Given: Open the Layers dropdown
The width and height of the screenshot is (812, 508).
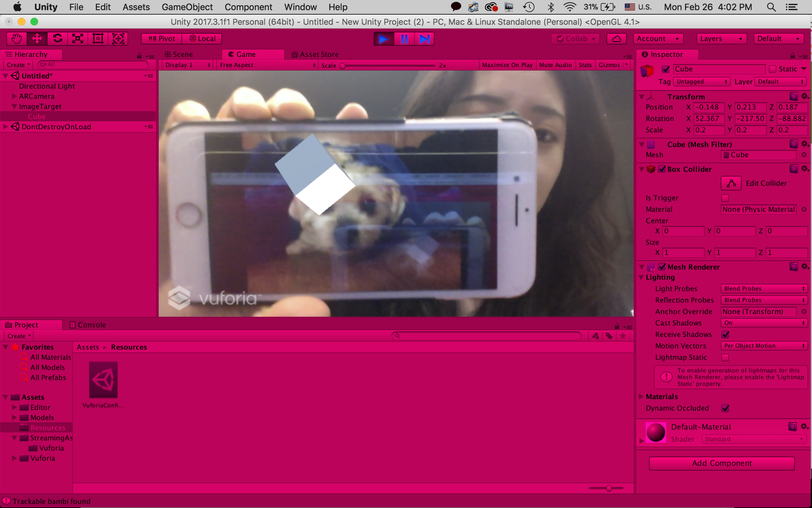Looking at the screenshot, I should [721, 39].
